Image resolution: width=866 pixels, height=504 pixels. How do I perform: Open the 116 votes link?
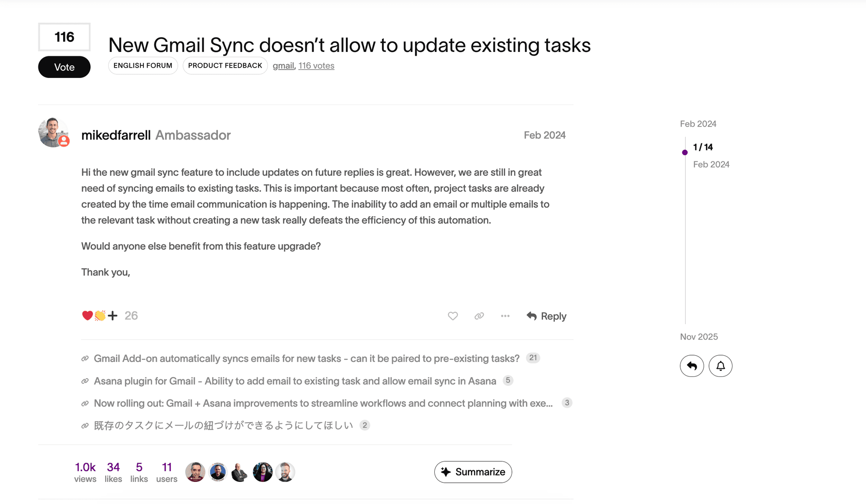click(316, 65)
